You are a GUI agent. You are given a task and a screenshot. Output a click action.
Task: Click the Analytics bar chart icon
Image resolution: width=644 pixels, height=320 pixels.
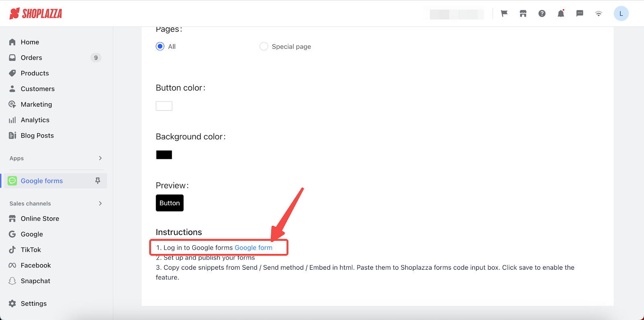coord(12,120)
